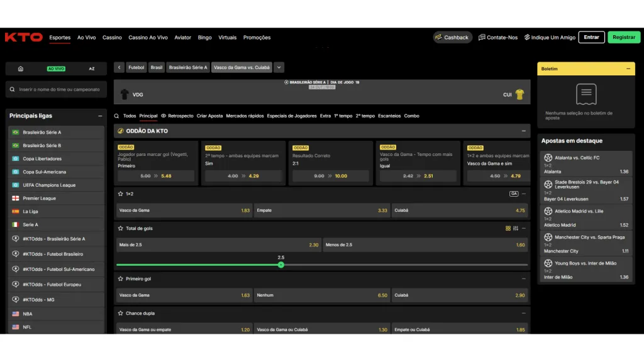Screen dimensions: 644x362
Task: Click the Indique Um Amigo icon
Action: (527, 37)
